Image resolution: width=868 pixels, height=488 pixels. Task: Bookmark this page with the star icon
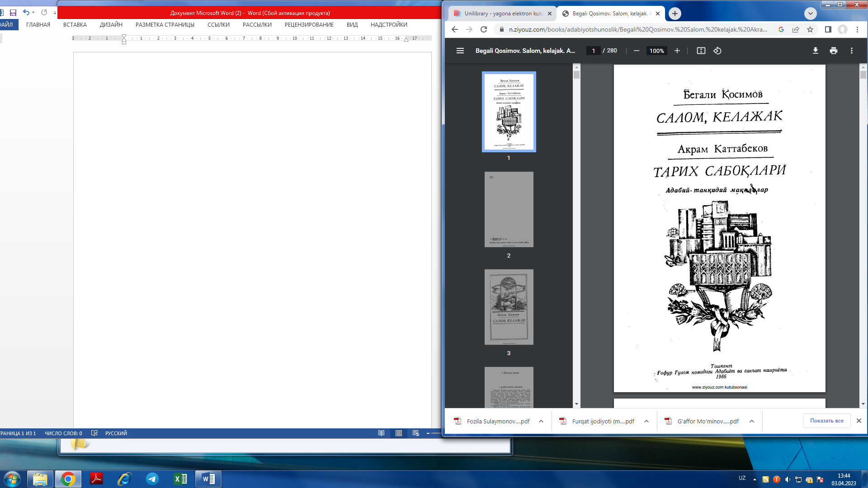click(x=810, y=29)
